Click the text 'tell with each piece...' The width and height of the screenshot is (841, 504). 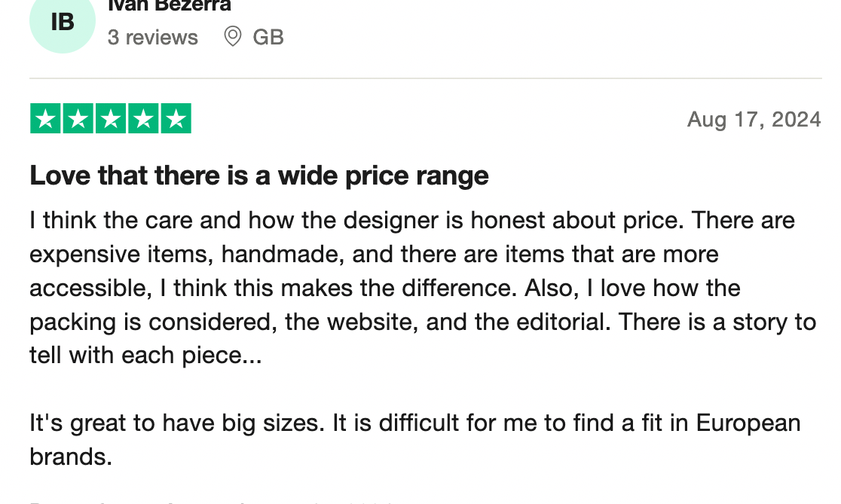click(146, 356)
